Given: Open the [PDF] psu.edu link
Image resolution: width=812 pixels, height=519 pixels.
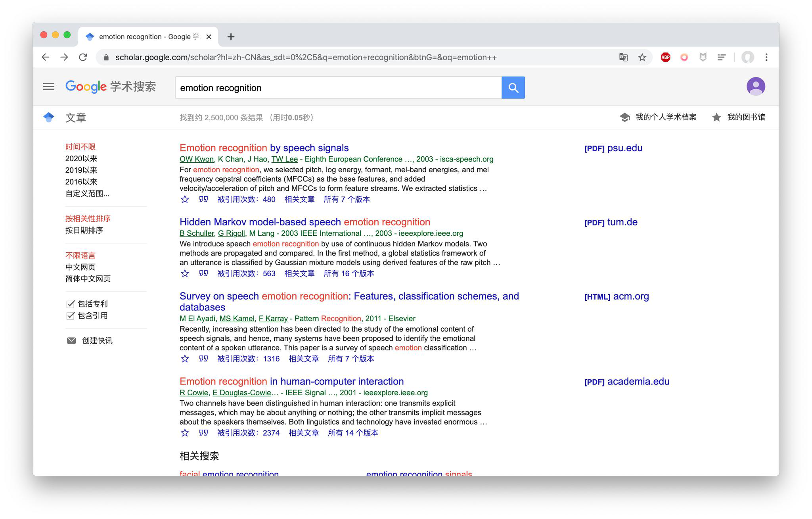Looking at the screenshot, I should (x=613, y=148).
